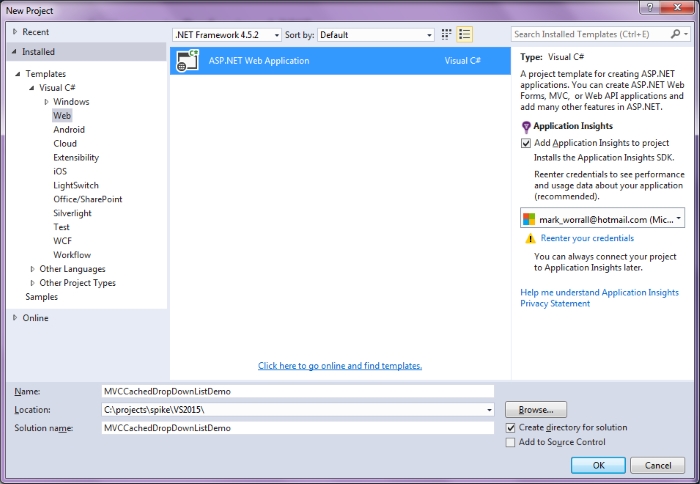Screen dimensions: 700x484
Task: Select the WCF category
Action: (x=62, y=241)
